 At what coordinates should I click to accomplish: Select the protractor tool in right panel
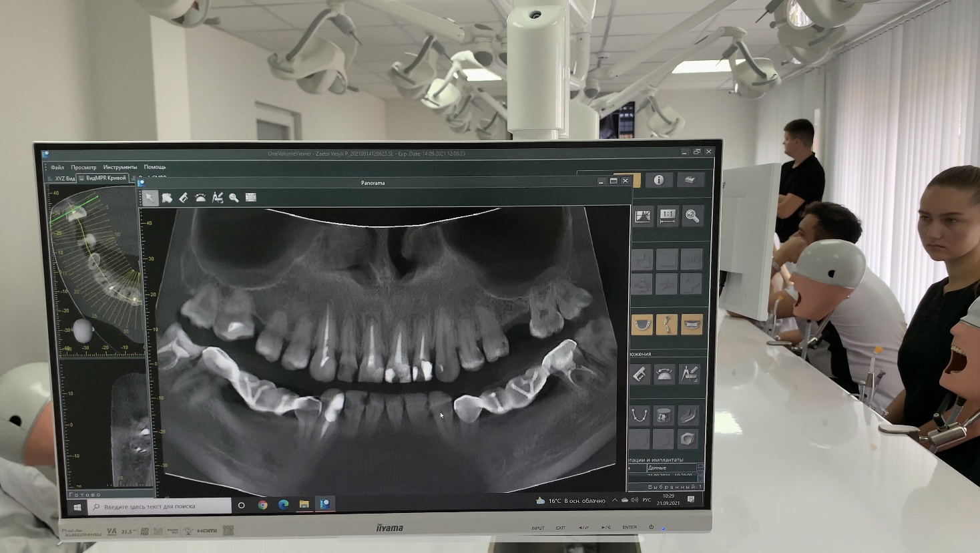[x=664, y=374]
